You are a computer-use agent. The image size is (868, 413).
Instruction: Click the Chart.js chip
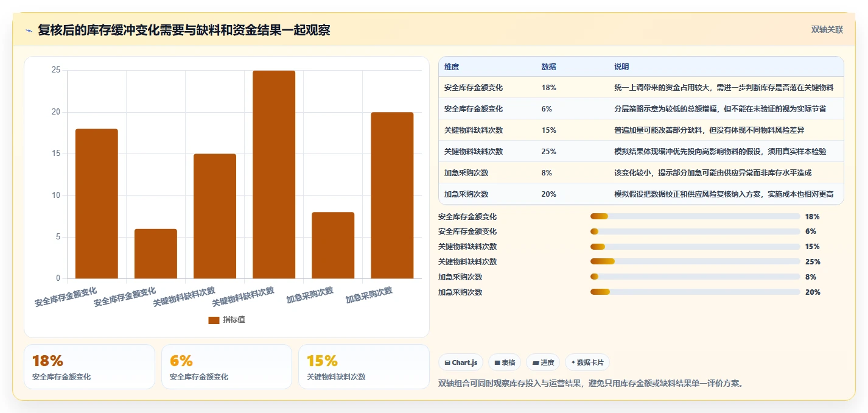click(x=461, y=362)
